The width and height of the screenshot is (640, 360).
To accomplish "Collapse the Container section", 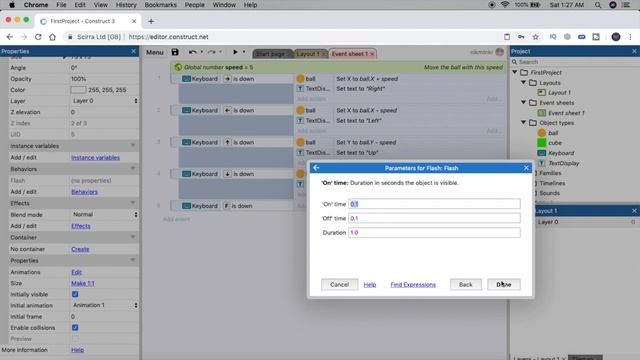I will click(x=133, y=237).
